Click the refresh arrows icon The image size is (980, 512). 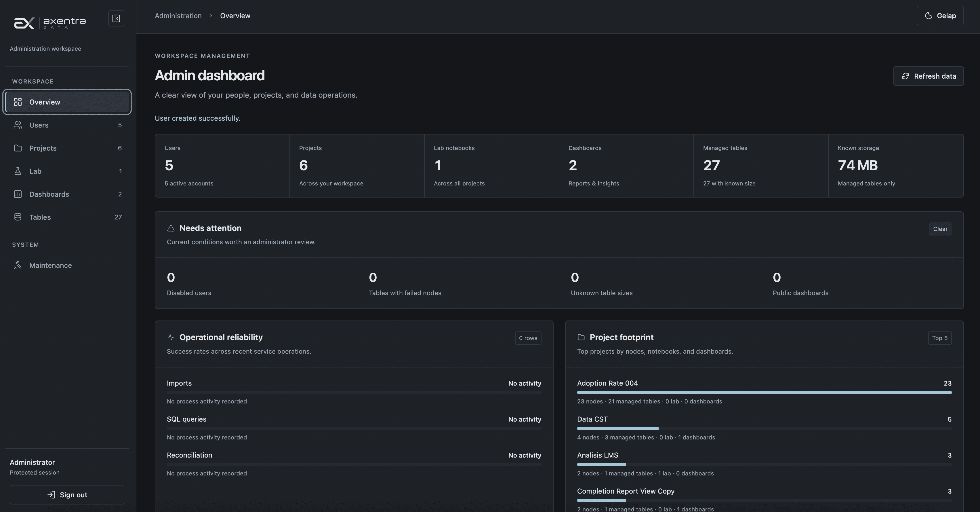tap(905, 76)
